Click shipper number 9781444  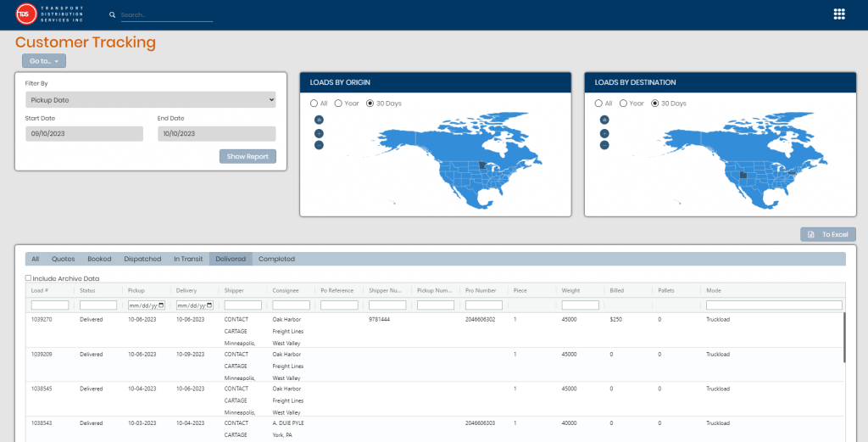(379, 320)
